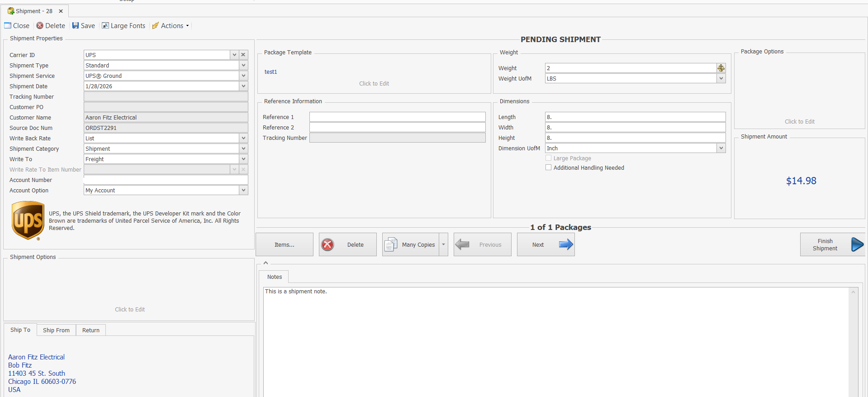Enable Additional Handling Needed checkbox

click(x=548, y=167)
